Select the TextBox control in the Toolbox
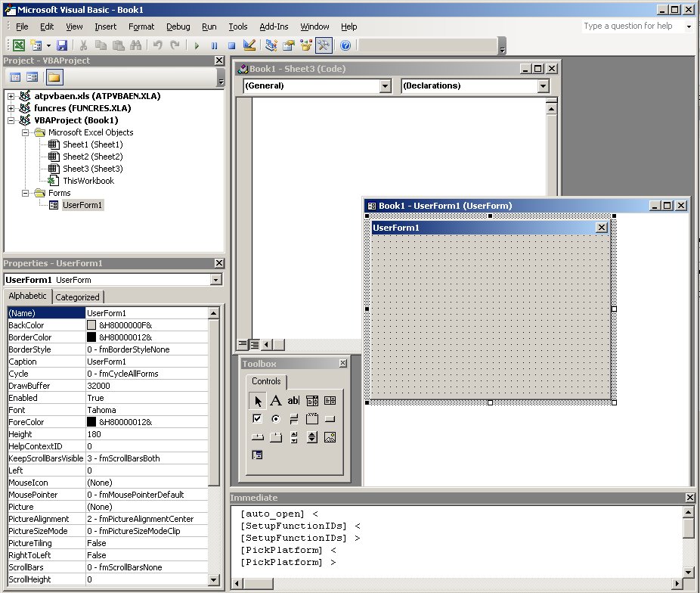The width and height of the screenshot is (700, 593). coord(293,401)
